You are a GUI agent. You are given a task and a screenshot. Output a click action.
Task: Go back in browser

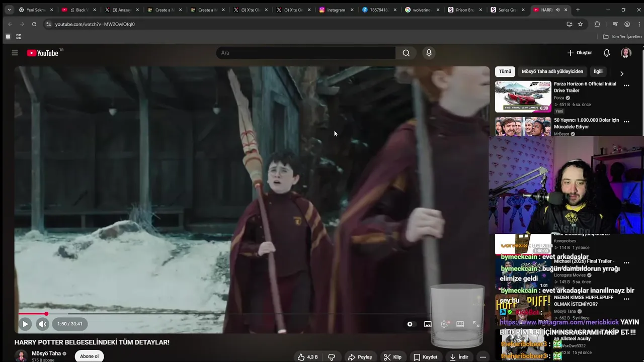pos(10,24)
